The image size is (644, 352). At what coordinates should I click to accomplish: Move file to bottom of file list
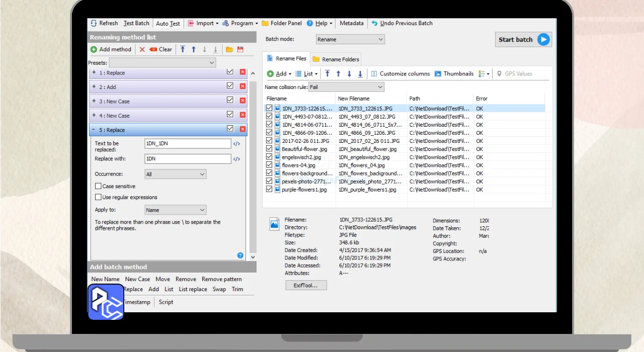[360, 74]
